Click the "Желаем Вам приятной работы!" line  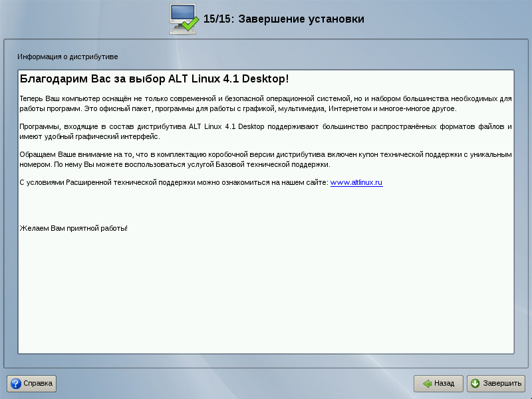[74, 228]
